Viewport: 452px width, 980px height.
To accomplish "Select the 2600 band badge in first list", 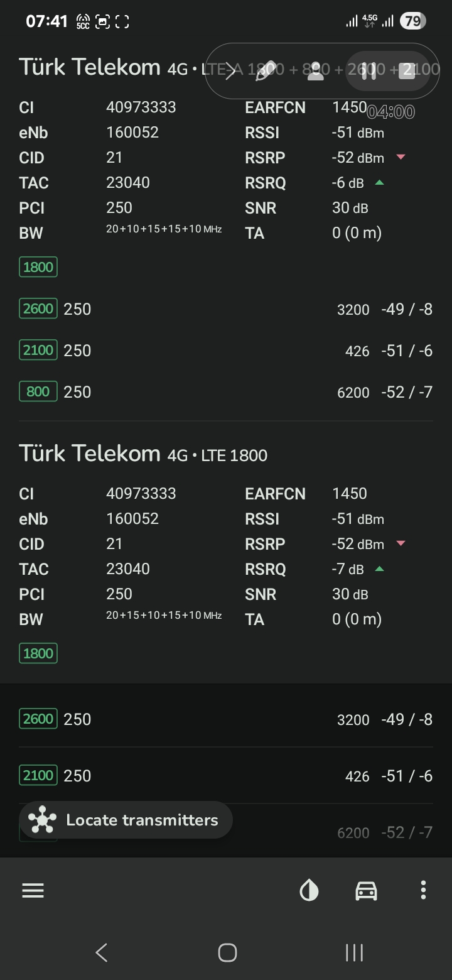I will (x=38, y=308).
